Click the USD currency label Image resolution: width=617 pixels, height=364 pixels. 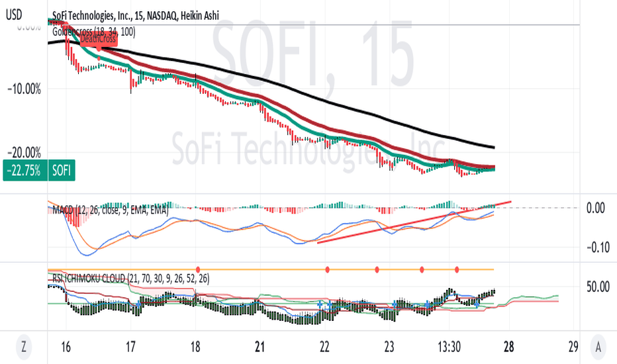(x=14, y=15)
